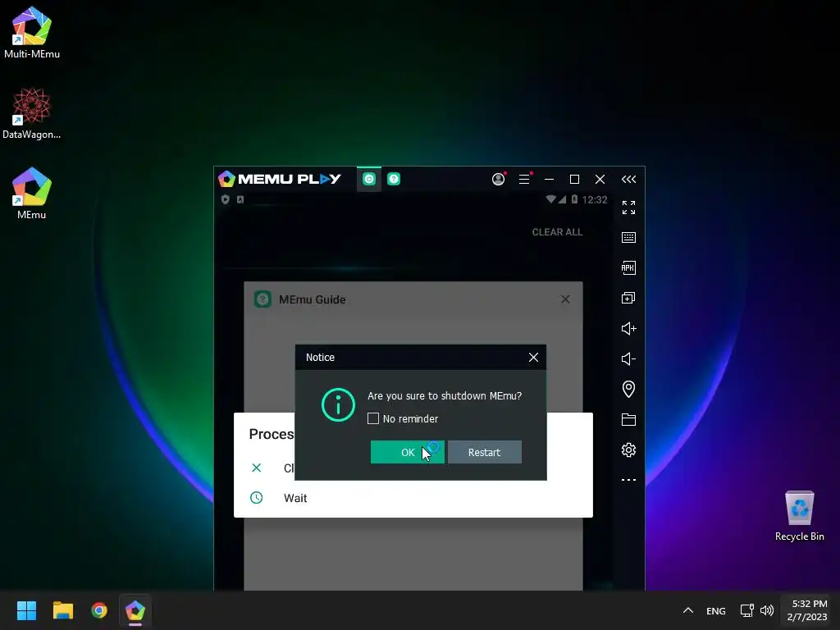Show hidden system tray icons
The image size is (840, 630).
688,610
